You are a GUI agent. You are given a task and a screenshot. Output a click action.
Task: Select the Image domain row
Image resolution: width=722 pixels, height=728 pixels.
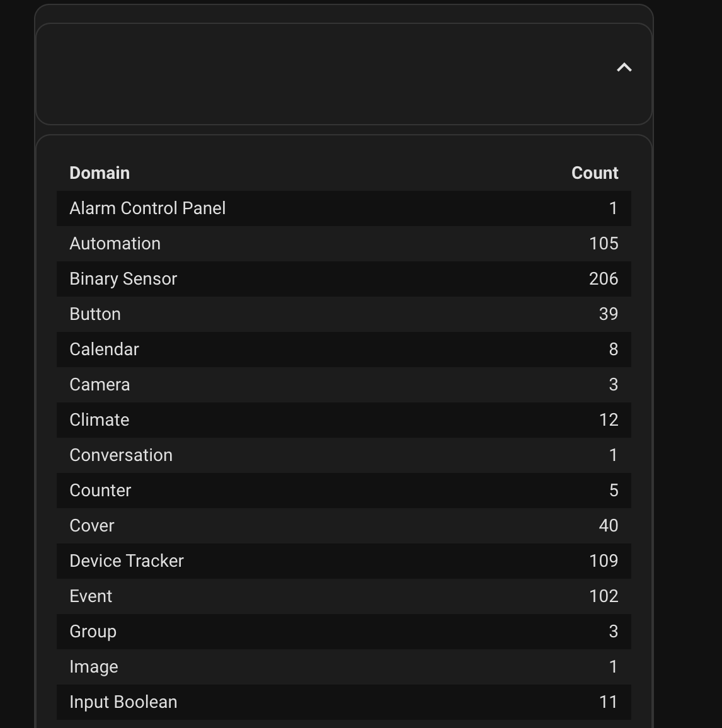[344, 667]
